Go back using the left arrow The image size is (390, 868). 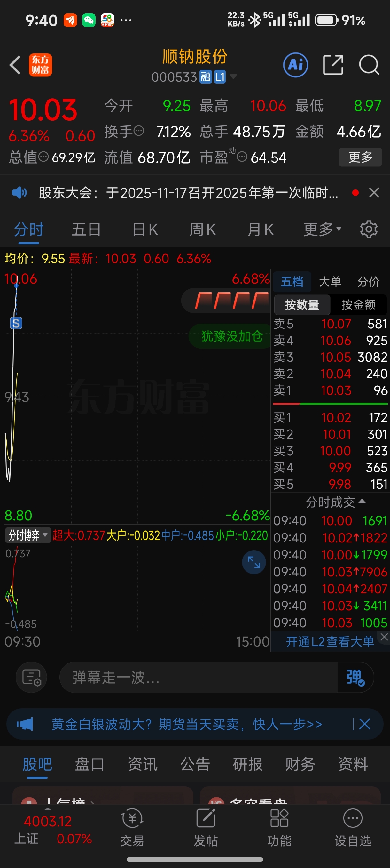[15, 65]
